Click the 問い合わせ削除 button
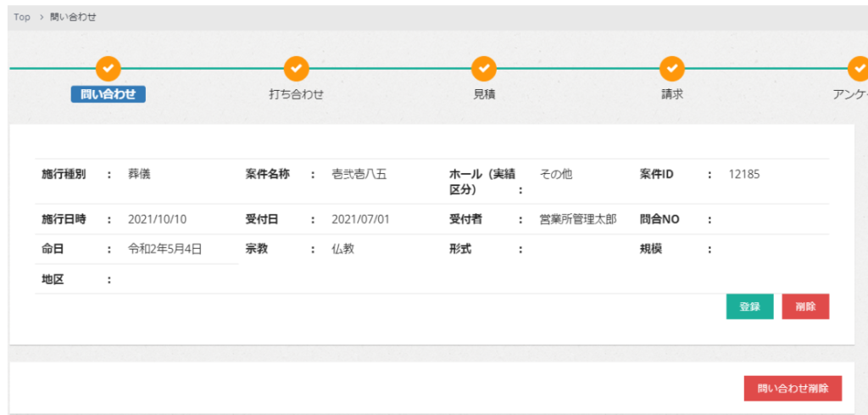This screenshot has width=868, height=415. click(793, 388)
